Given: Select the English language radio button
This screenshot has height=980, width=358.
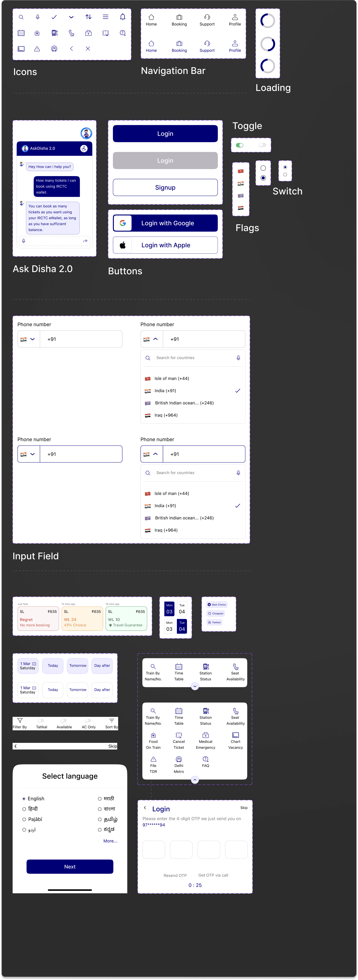Looking at the screenshot, I should [24, 798].
